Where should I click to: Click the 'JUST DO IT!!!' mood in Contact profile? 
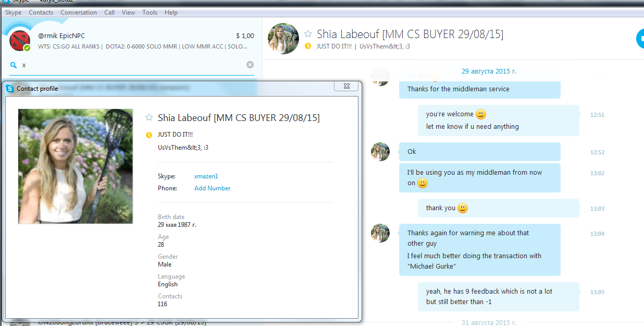click(x=176, y=135)
